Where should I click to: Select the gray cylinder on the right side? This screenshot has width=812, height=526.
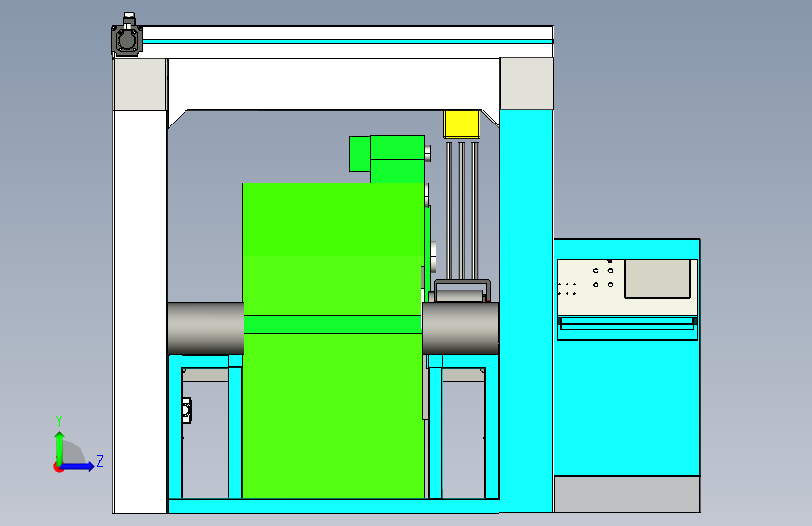(461, 329)
